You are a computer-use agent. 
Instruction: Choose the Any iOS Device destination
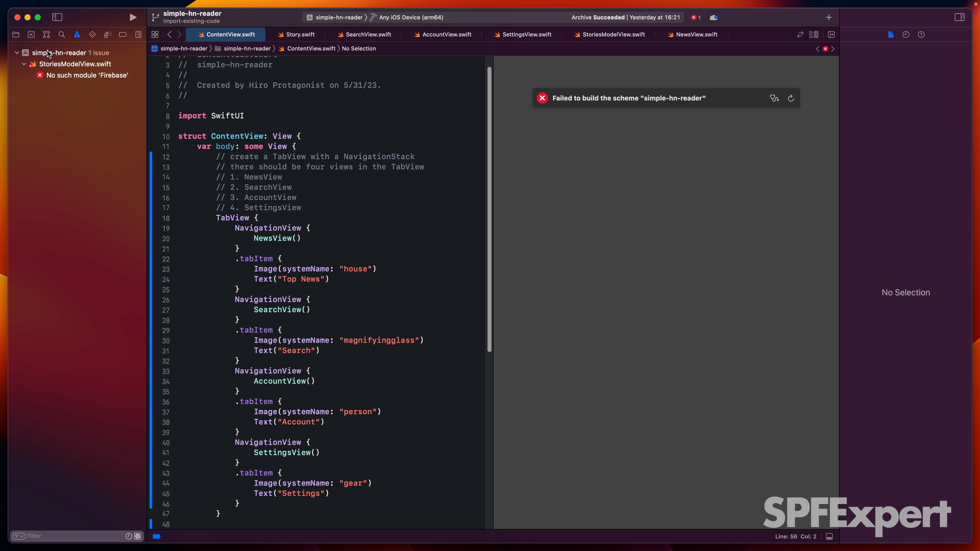tap(407, 18)
